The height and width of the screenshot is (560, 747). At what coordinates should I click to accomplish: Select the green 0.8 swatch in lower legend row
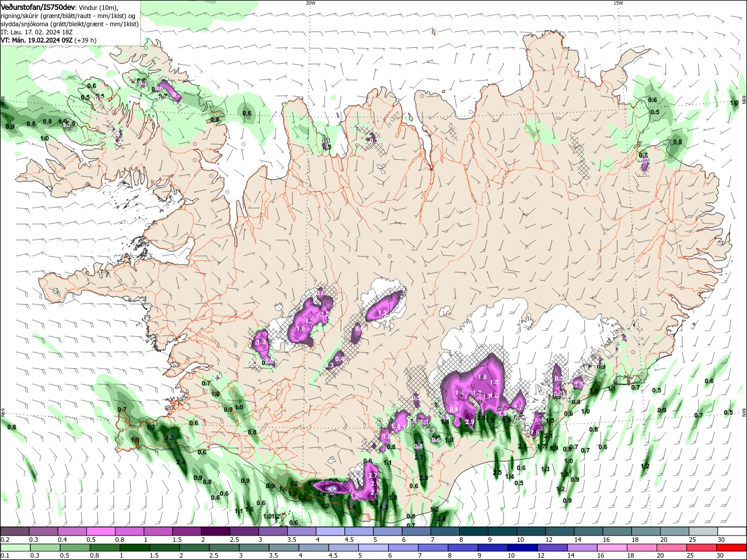104,548
